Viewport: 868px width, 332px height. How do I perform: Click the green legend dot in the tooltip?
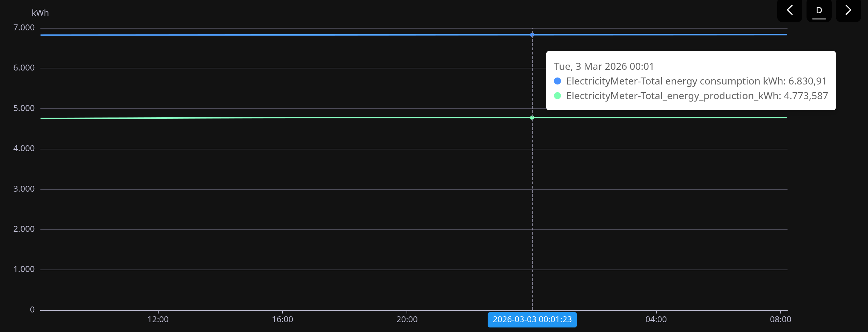pos(557,96)
